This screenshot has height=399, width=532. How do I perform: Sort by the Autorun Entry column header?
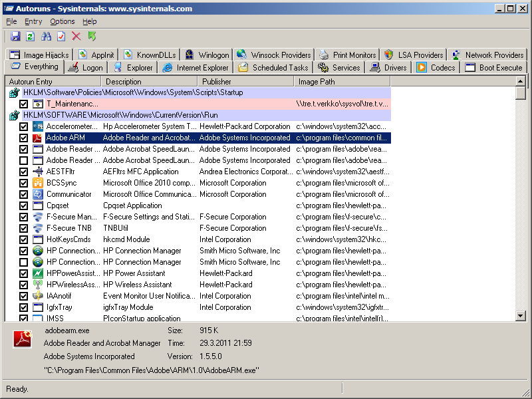point(53,81)
